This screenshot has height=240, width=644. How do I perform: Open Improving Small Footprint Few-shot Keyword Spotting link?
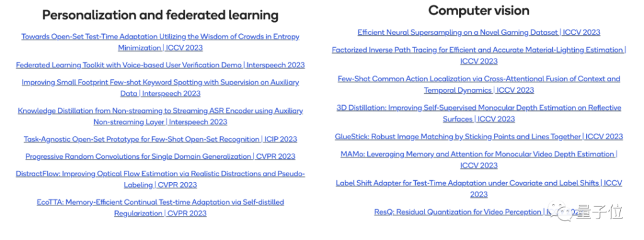click(x=160, y=88)
